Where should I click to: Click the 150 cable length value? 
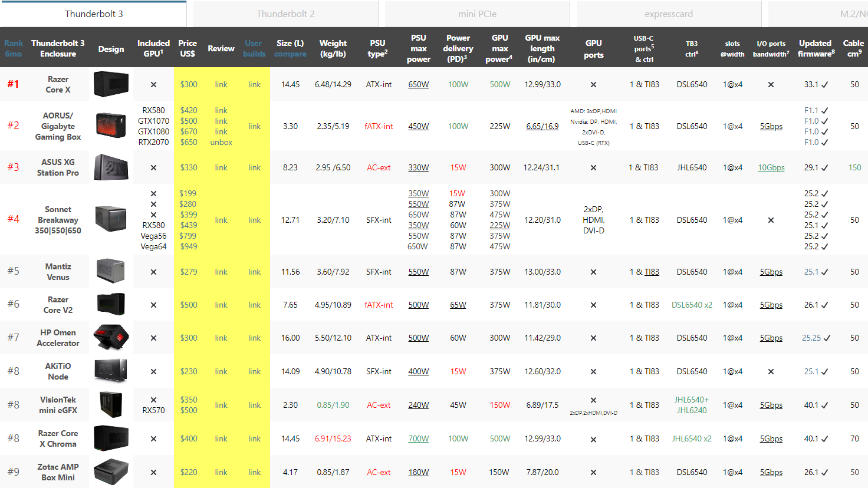pos(854,167)
